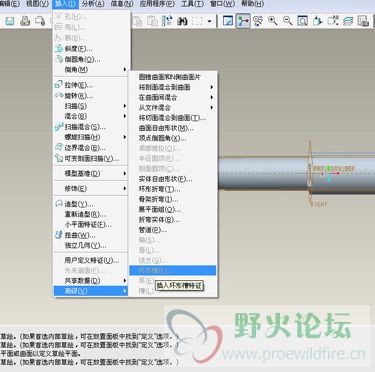Click the Save icon in the toolbar

coord(10,21)
